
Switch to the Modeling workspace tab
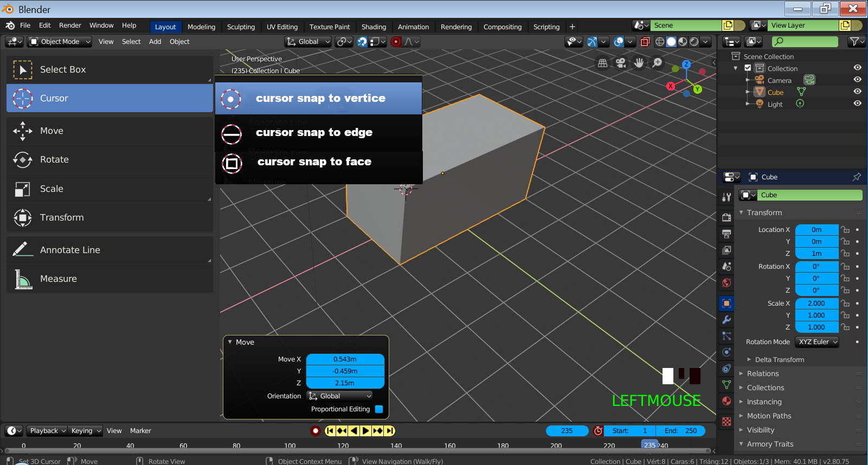pyautogui.click(x=201, y=27)
